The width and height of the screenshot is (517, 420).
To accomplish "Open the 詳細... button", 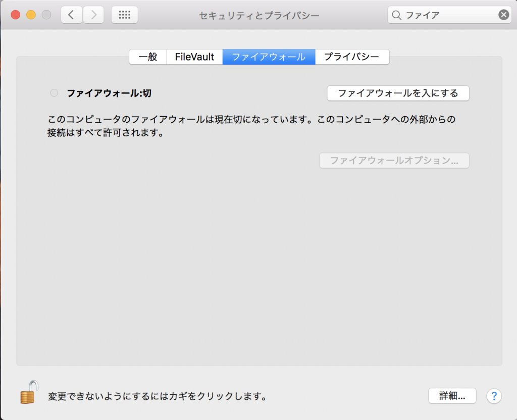I will 452,396.
